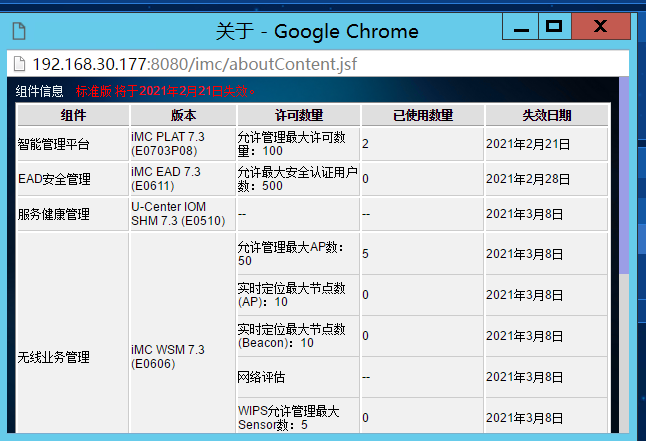Click the red 标准版 将于2021年2月21日失效 notice
The width and height of the screenshot is (646, 441).
tap(165, 91)
